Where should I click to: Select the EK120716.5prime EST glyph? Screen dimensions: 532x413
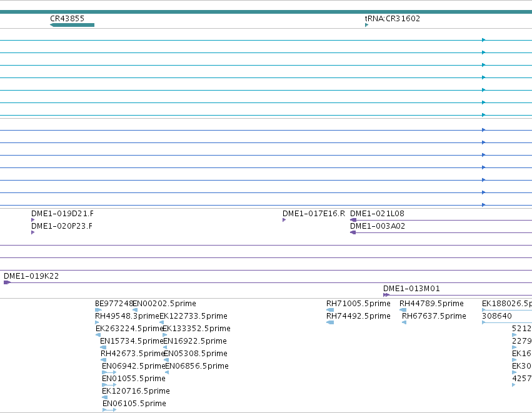click(x=105, y=397)
